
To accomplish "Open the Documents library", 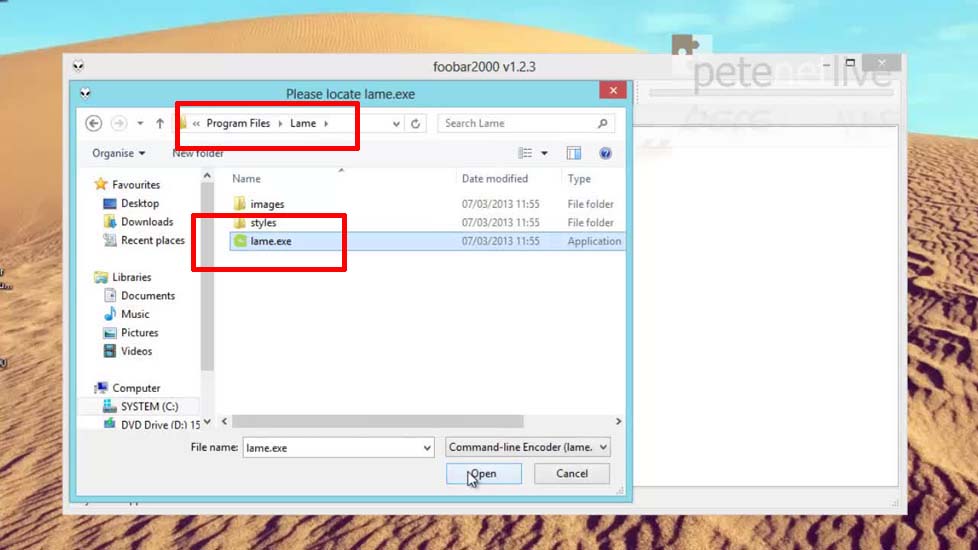I will [x=148, y=296].
